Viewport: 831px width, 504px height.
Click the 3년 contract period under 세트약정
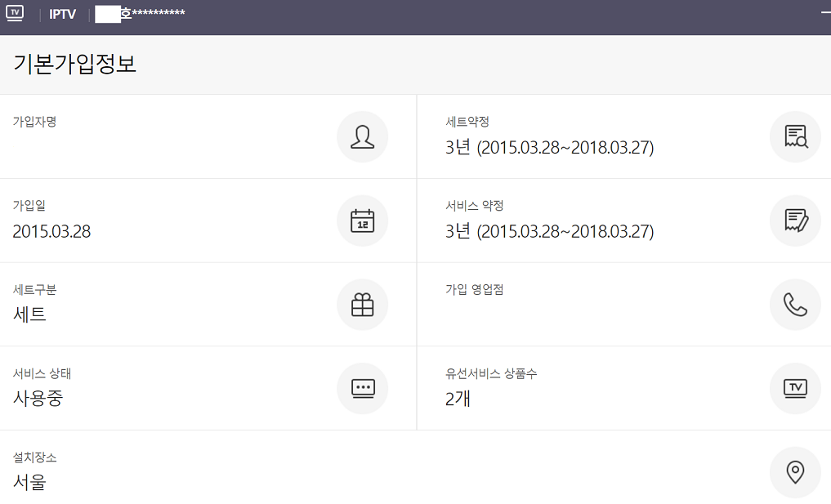[549, 148]
